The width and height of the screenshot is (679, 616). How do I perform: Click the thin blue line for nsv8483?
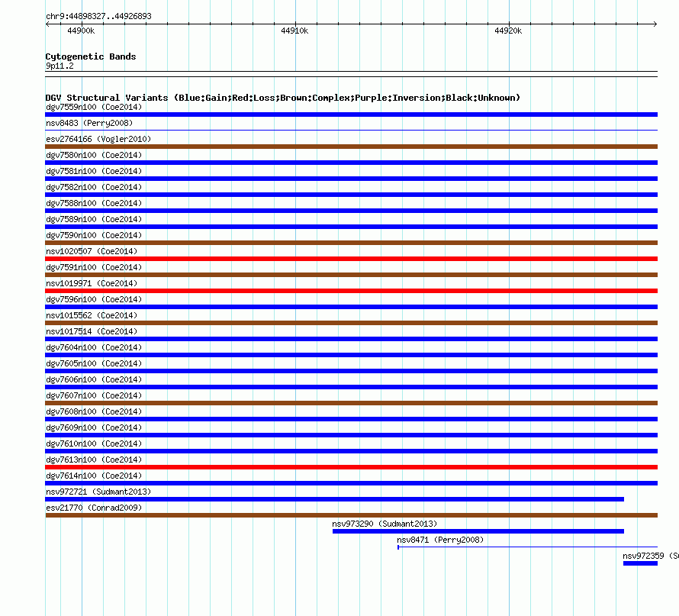(x=351, y=130)
